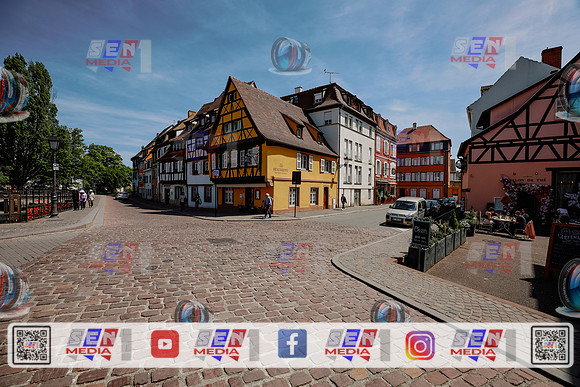Click SEN Media watermark above the red chimney
The image size is (580, 387).
[x=483, y=53]
